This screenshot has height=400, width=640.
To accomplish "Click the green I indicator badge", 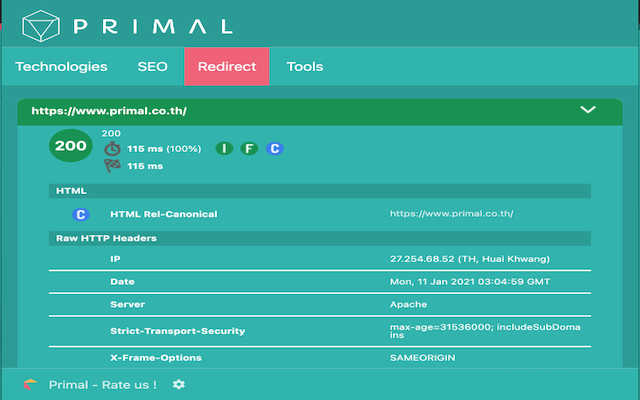I will pos(224,149).
